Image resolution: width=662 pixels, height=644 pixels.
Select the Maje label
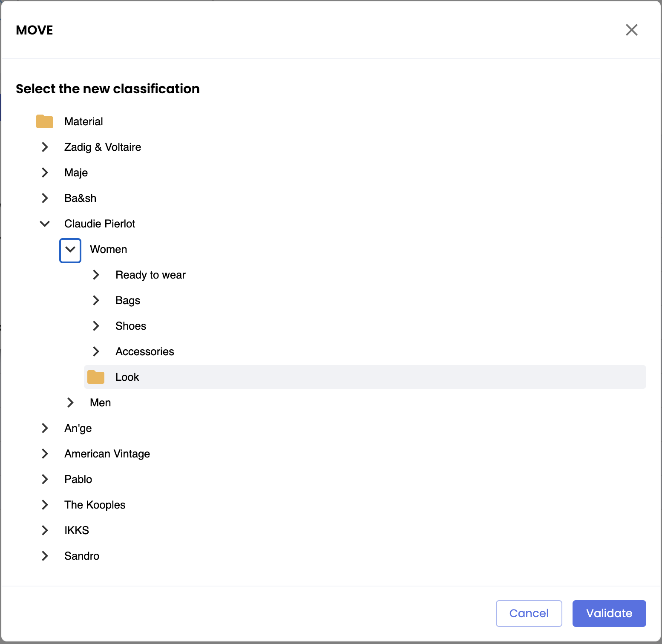(x=76, y=172)
